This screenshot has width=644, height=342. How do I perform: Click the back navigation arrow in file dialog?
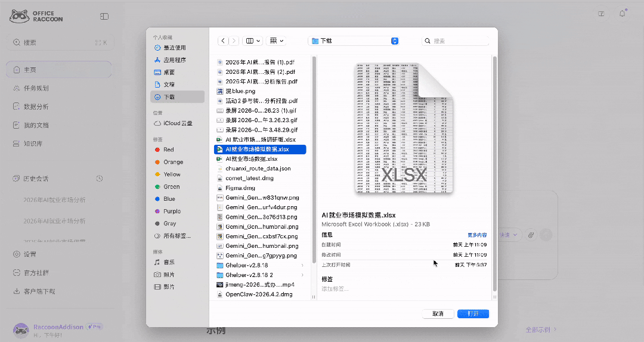click(x=223, y=41)
